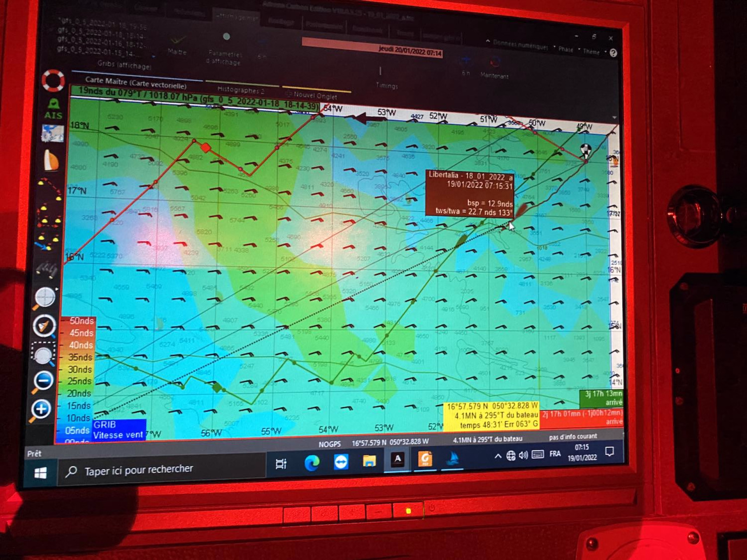This screenshot has height=560, width=747.
Task: Click the volume icon in system tray
Action: point(523,455)
